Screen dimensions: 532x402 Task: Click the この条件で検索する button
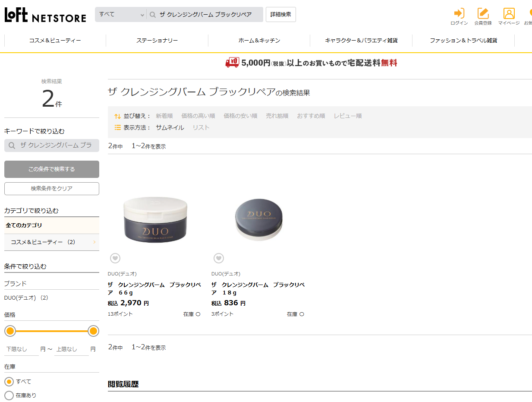[52, 169]
